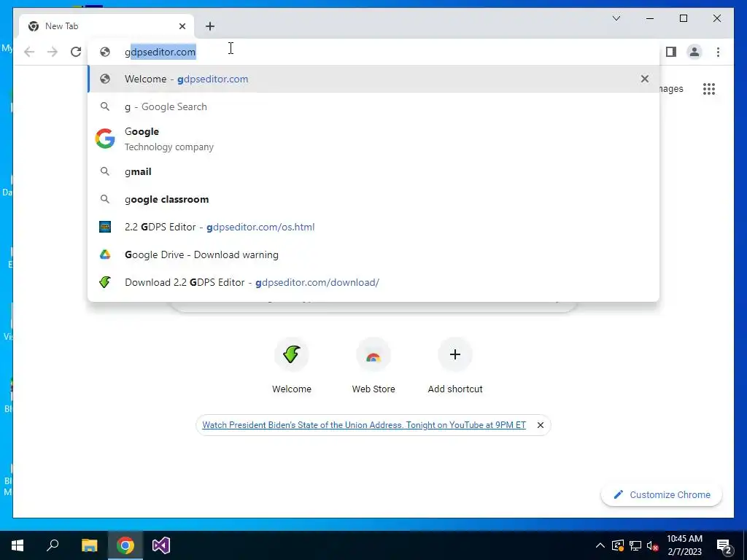Viewport: 747px width, 560px height.
Task: Reload the page with refresh icon
Action: pos(76,52)
